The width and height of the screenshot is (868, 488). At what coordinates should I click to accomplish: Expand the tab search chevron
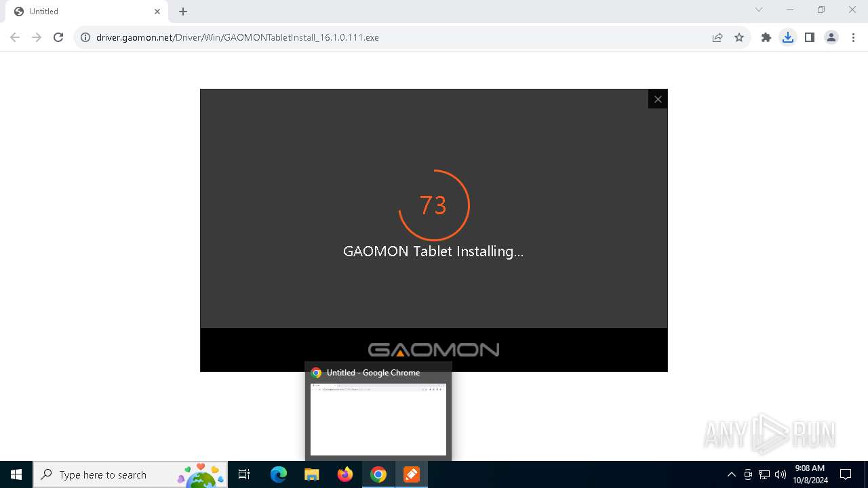click(x=759, y=9)
